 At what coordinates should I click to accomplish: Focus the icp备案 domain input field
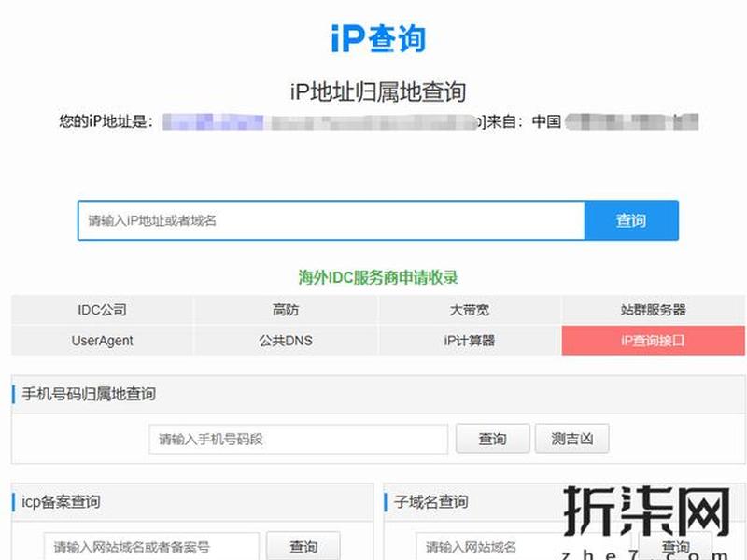click(x=151, y=547)
